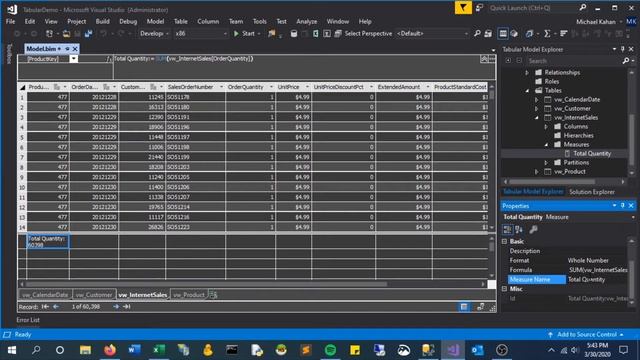This screenshot has width=640, height=360.
Task: Select Total Quantity measure in tree
Action: tap(592, 153)
